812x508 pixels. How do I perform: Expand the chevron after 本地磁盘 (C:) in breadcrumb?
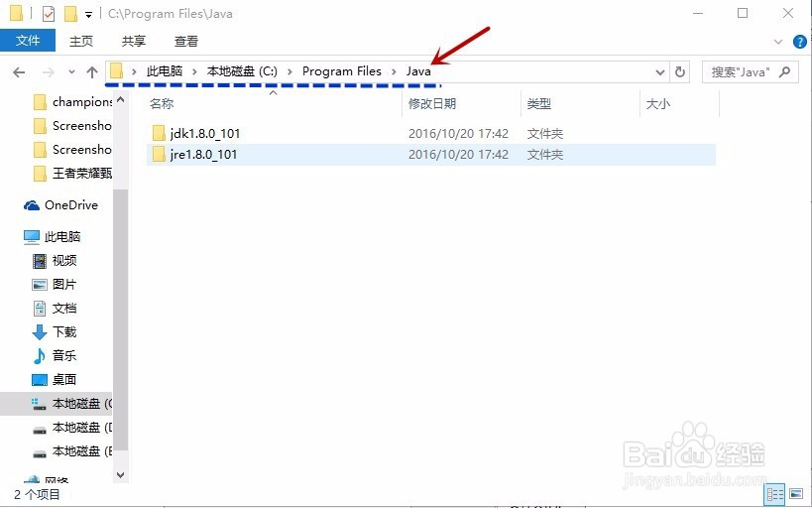coord(290,71)
